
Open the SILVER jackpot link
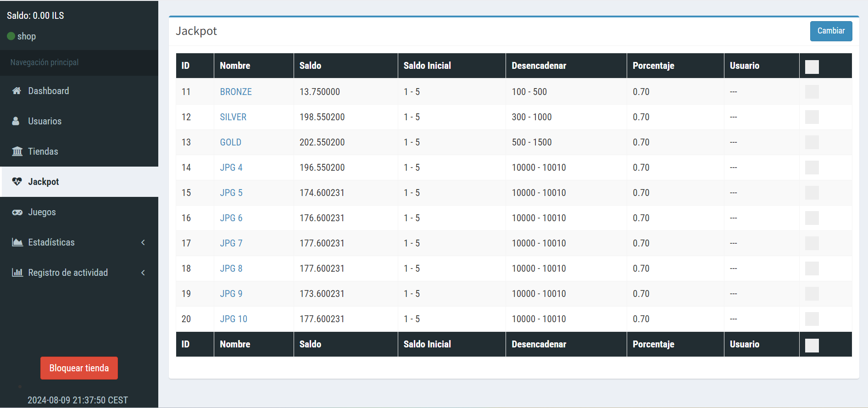tap(233, 117)
